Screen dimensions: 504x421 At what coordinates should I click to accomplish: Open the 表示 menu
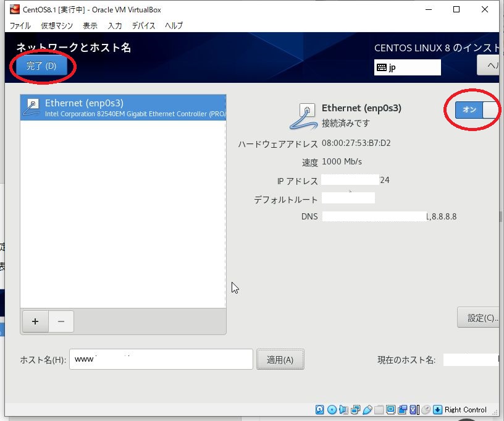pyautogui.click(x=90, y=25)
